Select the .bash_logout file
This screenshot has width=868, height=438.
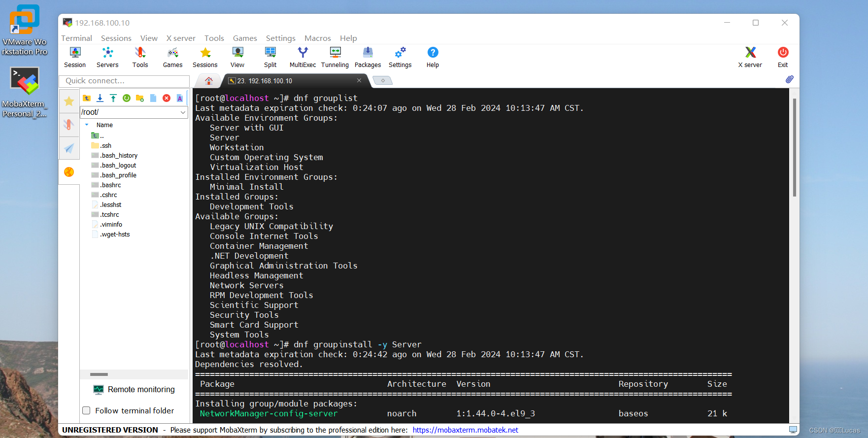114,166
